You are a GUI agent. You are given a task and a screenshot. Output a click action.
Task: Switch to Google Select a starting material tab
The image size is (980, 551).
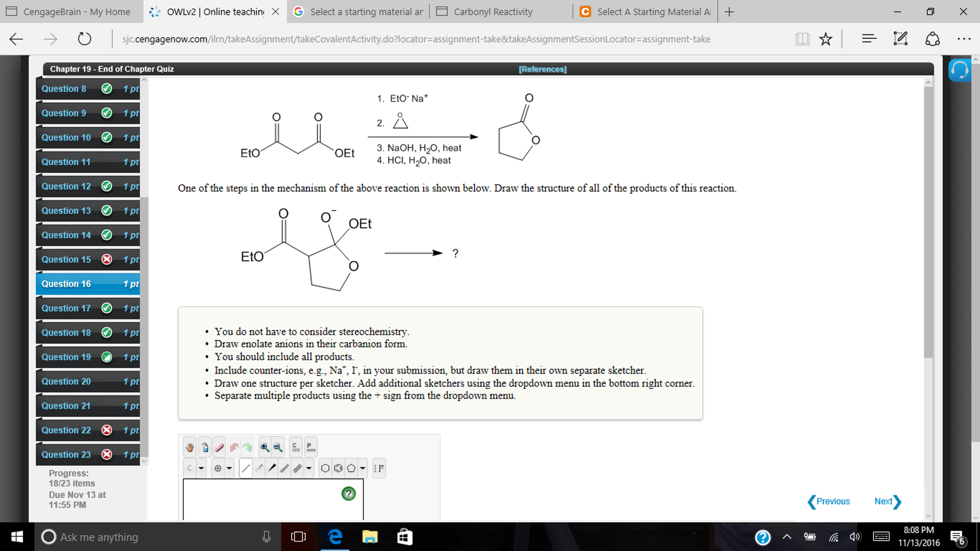358,11
